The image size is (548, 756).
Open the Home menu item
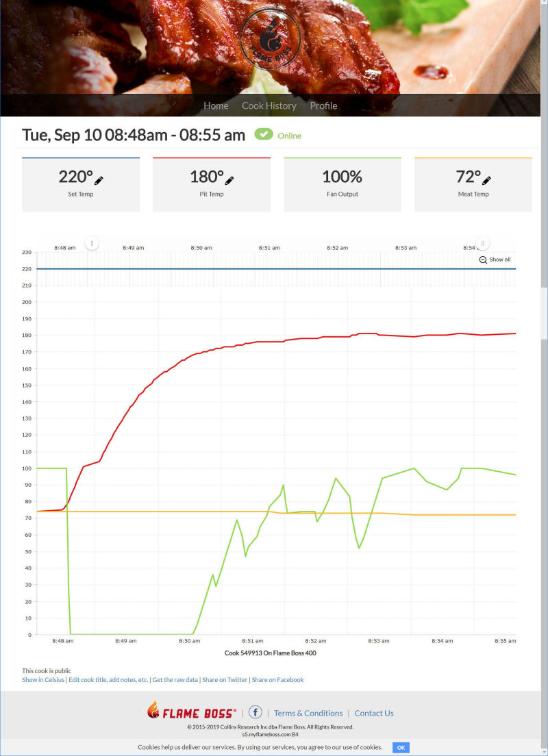click(x=216, y=105)
